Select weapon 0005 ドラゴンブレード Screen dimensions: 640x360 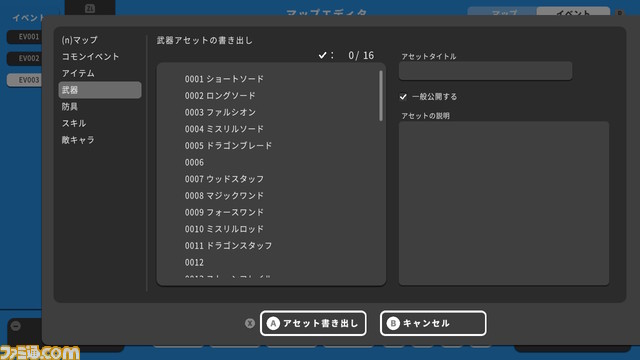[x=228, y=146]
